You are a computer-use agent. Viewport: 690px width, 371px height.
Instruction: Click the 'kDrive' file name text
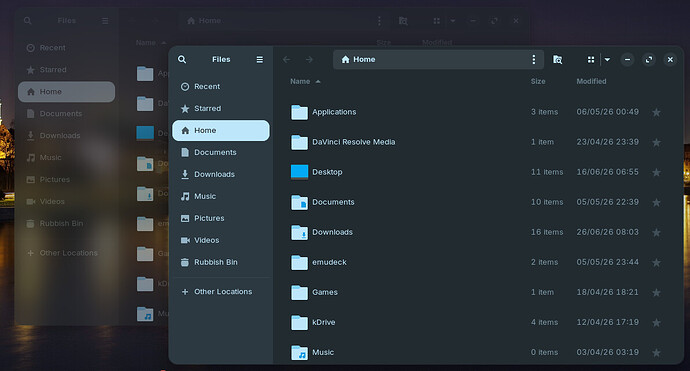click(x=323, y=322)
